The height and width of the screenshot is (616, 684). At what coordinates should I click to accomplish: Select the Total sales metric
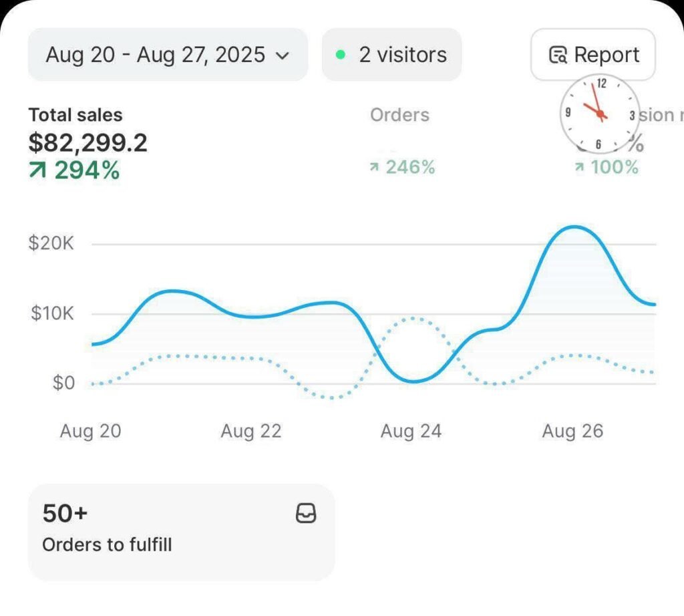[x=75, y=115]
